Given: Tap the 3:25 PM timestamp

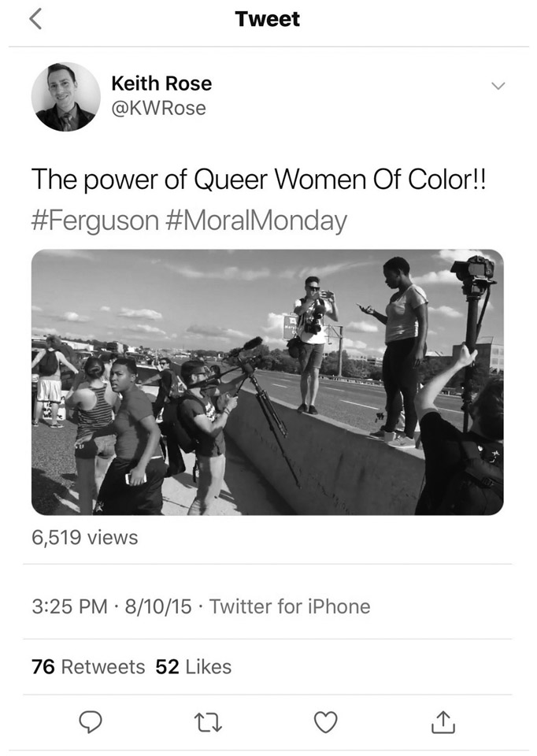Looking at the screenshot, I should pyautogui.click(x=69, y=606).
